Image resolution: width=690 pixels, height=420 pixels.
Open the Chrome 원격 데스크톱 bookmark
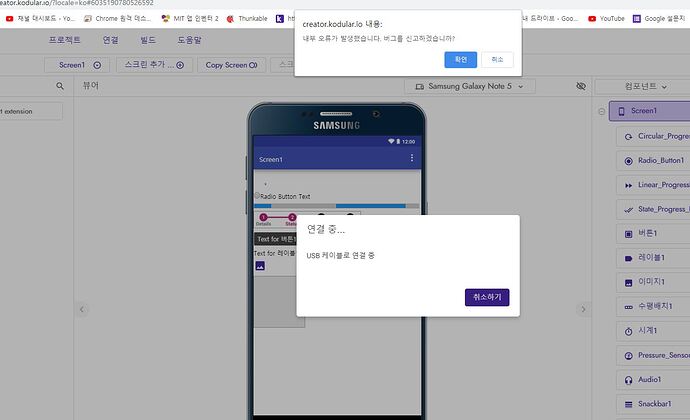tap(117, 18)
